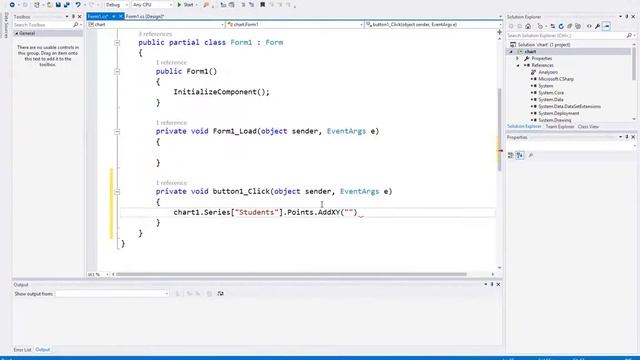
Task: Start debugging with the Start button
Action: pyautogui.click(x=185, y=5)
